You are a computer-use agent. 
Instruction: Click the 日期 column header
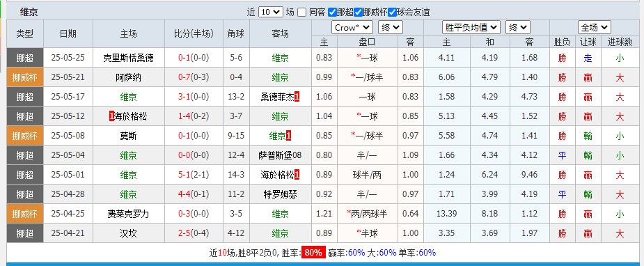pos(68,33)
